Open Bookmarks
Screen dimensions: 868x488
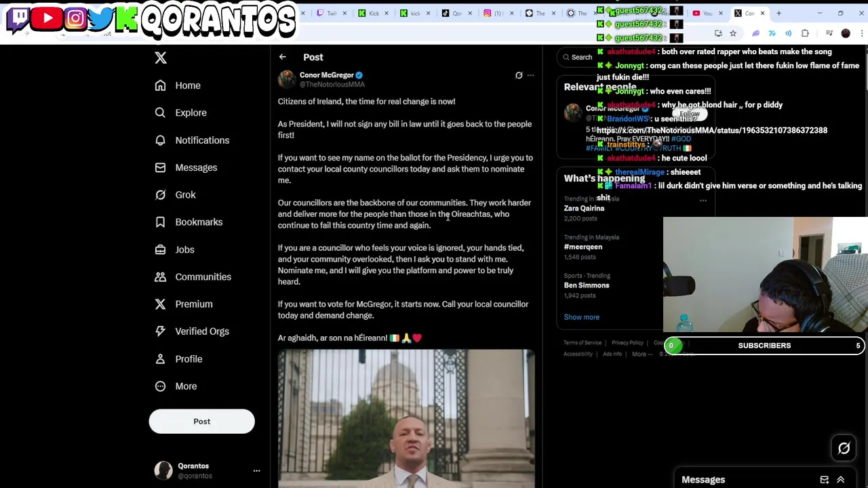(189, 222)
